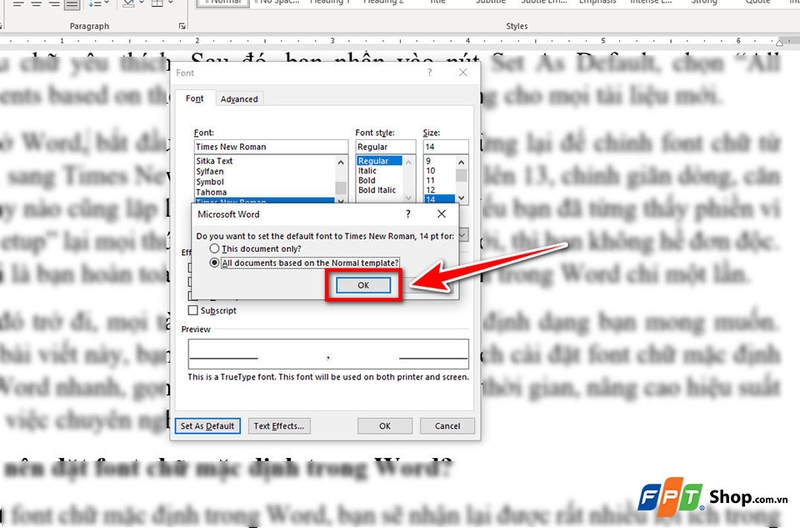Select Regular in the font style list
The image size is (800, 528).
pyautogui.click(x=379, y=161)
